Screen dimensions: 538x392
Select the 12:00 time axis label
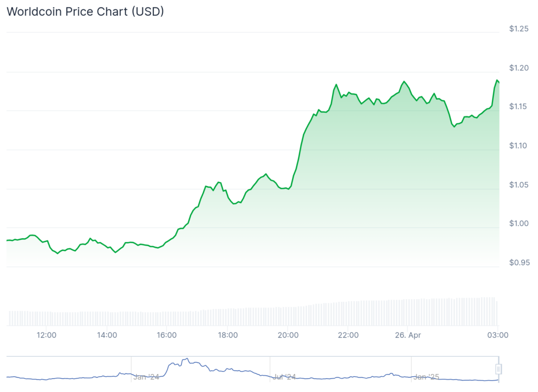(47, 335)
